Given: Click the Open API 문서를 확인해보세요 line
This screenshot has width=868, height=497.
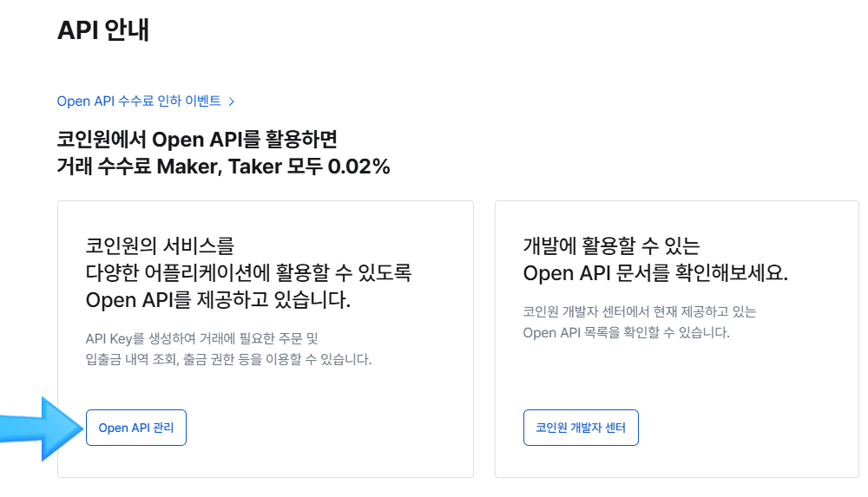Looking at the screenshot, I should [655, 273].
